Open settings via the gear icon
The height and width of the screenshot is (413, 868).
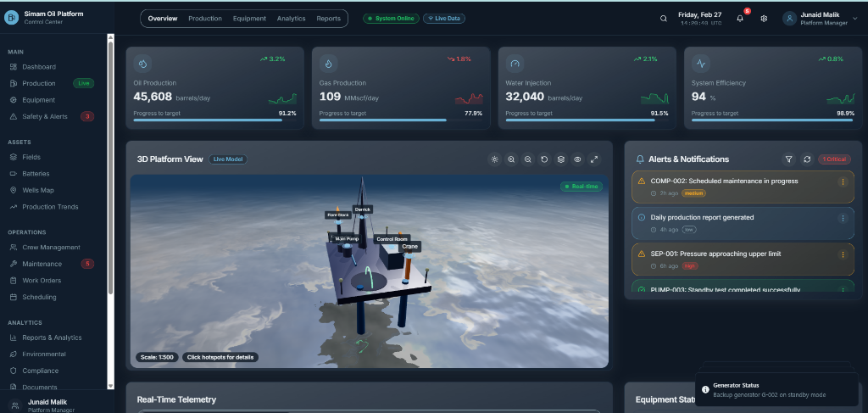click(x=764, y=19)
